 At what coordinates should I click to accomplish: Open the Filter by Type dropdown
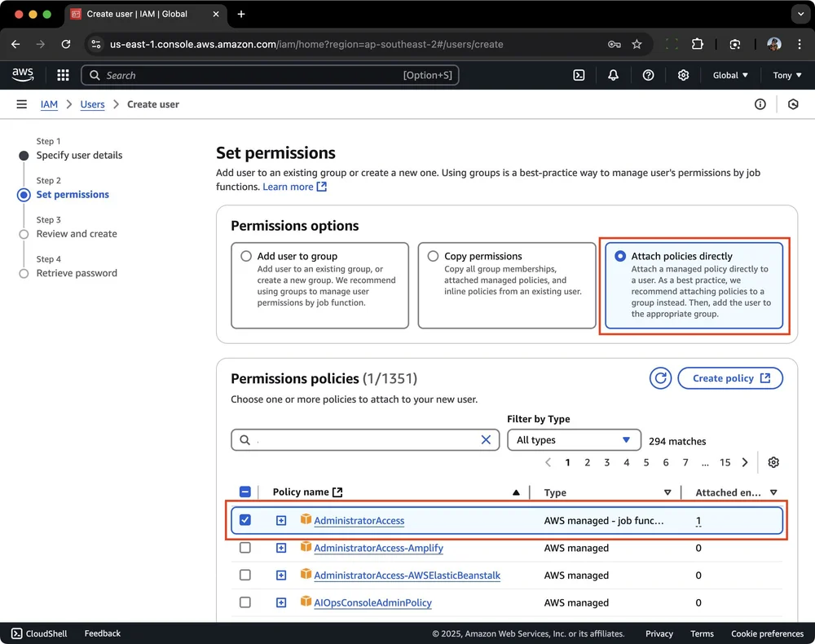[x=574, y=439]
